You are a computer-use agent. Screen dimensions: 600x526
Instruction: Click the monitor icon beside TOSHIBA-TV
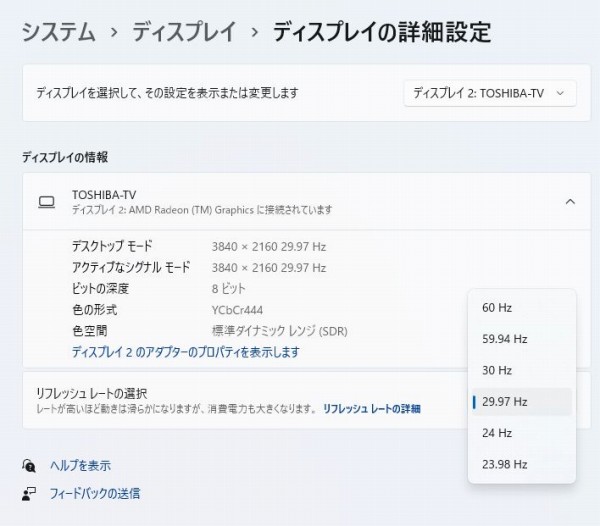(46, 202)
